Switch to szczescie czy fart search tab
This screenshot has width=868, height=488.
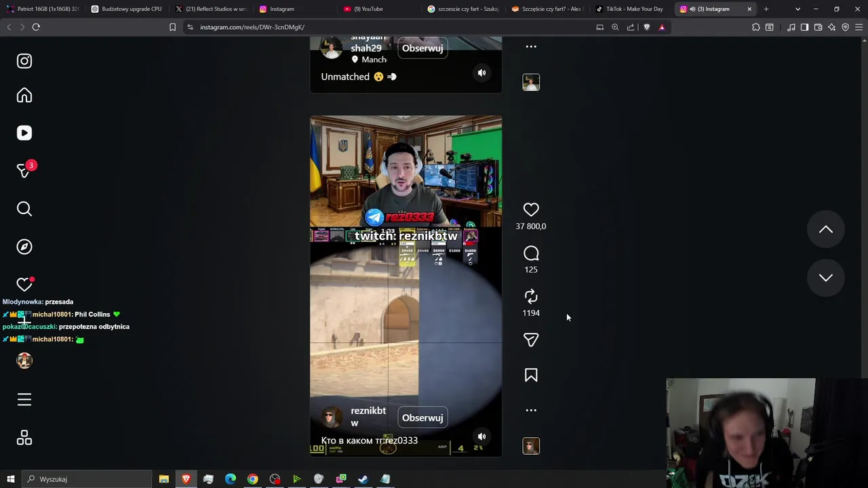point(463,9)
